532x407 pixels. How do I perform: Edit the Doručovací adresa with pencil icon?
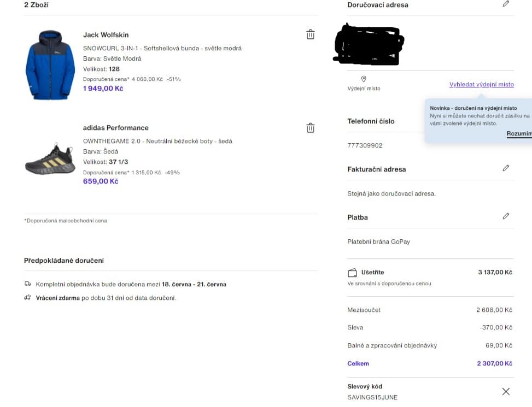pos(506,4)
